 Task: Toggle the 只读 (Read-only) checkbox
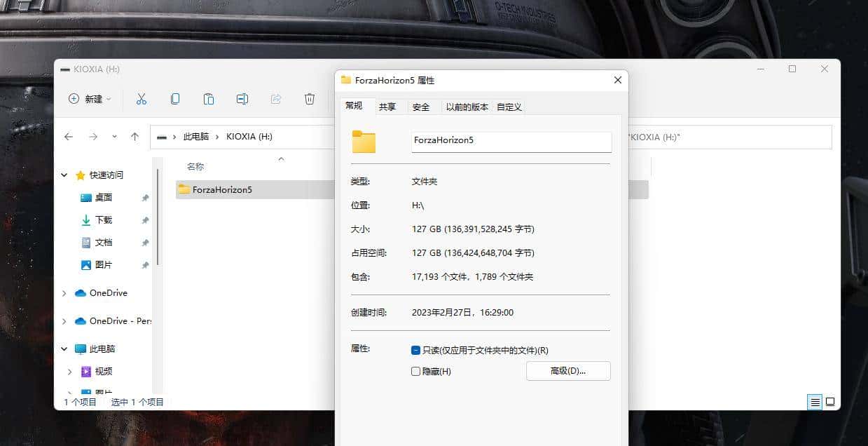click(415, 350)
